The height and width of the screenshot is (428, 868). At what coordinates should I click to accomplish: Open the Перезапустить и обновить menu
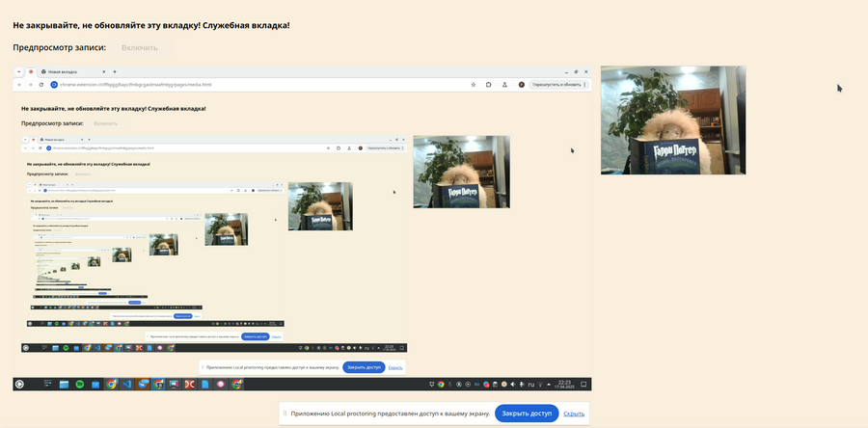(x=558, y=85)
